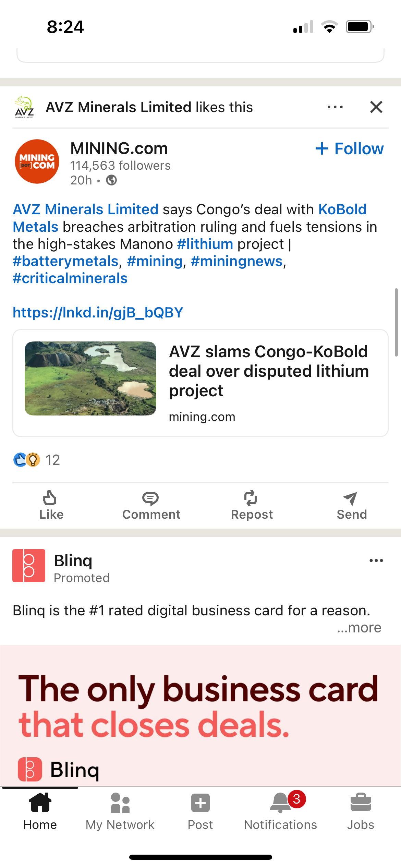Dismiss the MINING.com post with X
This screenshot has height=868, width=401.
pyautogui.click(x=376, y=107)
